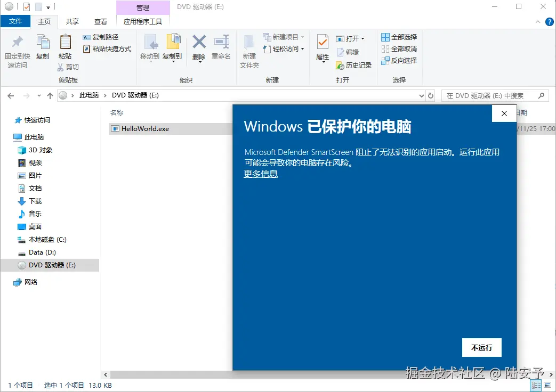
Task: Click DVD 驱动器 (E:) in the address breadcrumb
Action: (x=135, y=95)
